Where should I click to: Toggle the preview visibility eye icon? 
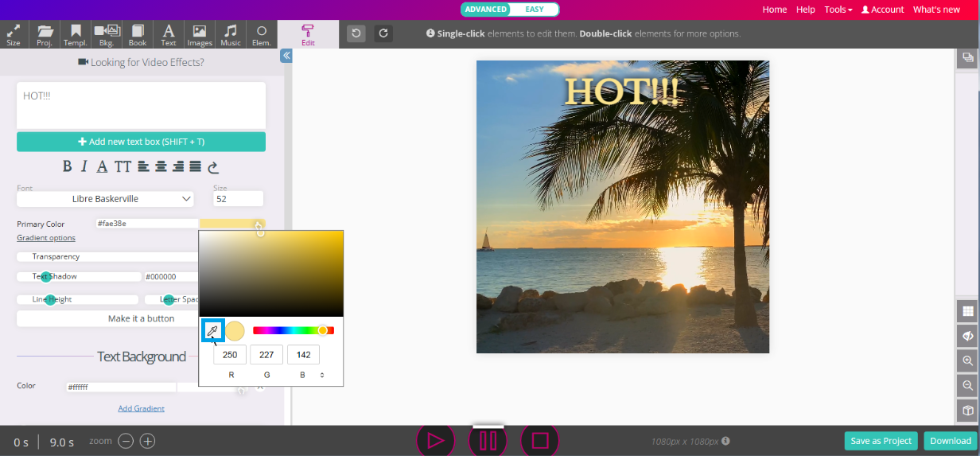click(968, 336)
